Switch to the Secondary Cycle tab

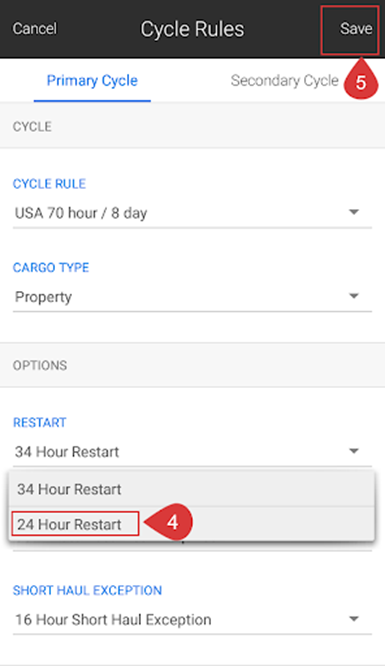284,80
